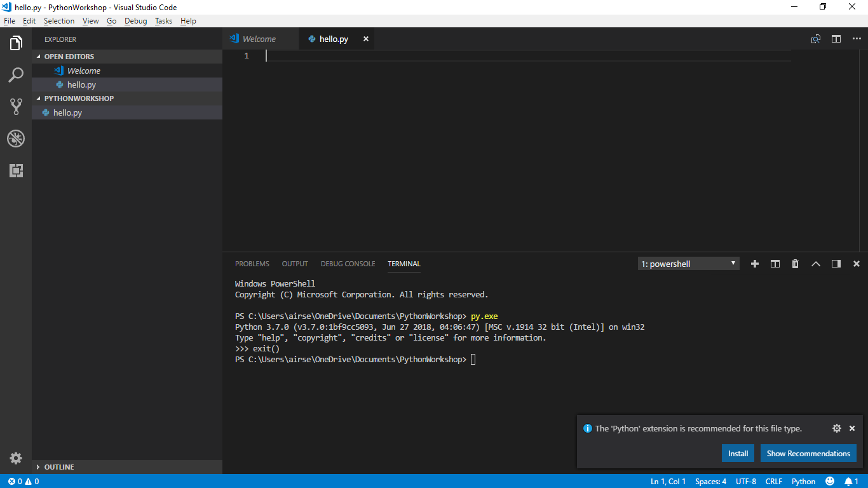Change the UTF-8 encoding in status bar
The height and width of the screenshot is (488, 868).
click(x=746, y=481)
